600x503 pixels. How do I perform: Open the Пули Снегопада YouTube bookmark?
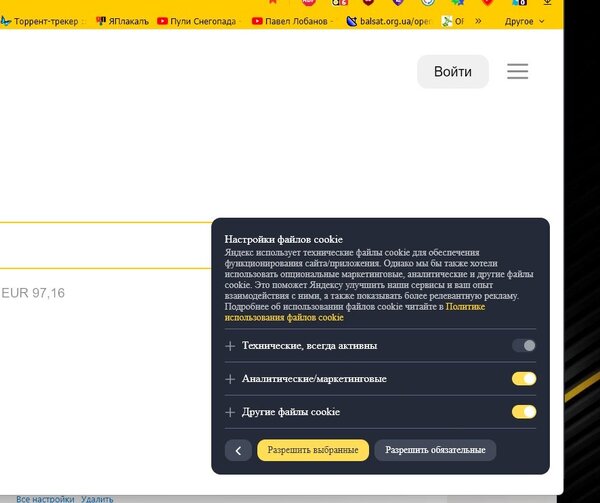click(x=197, y=21)
